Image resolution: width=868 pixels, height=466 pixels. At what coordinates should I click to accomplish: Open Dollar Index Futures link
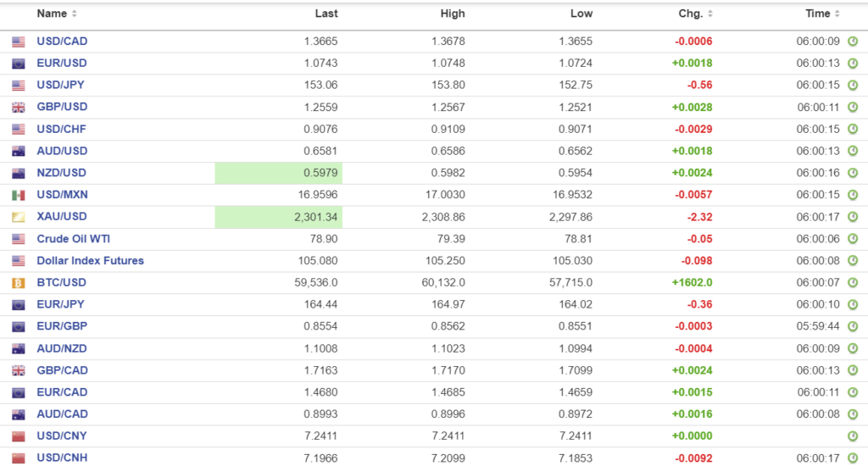[x=90, y=261]
